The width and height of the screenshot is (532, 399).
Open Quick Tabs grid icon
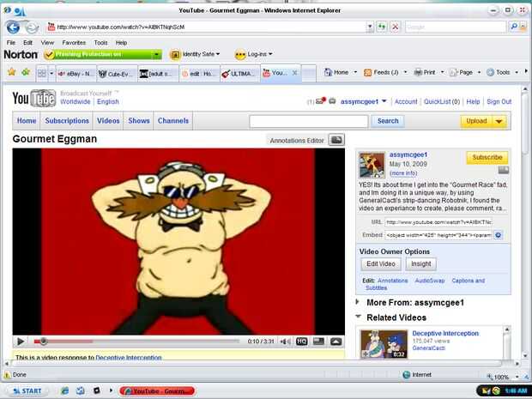pos(42,73)
